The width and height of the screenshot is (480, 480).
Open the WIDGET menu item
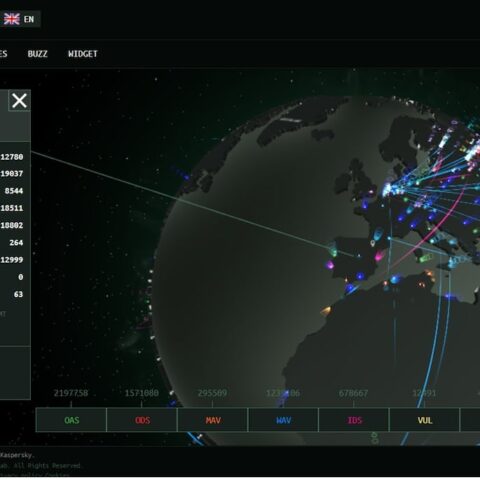pyautogui.click(x=83, y=54)
